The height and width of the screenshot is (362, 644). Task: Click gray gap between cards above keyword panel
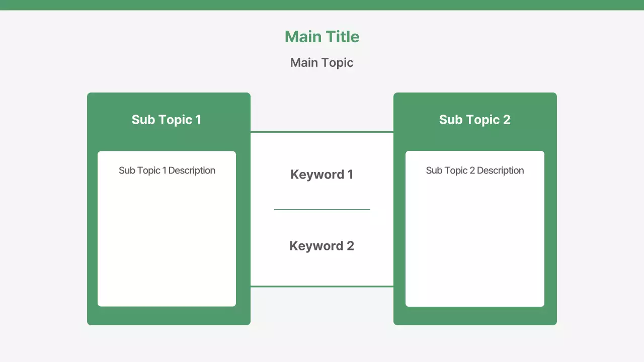322,111
